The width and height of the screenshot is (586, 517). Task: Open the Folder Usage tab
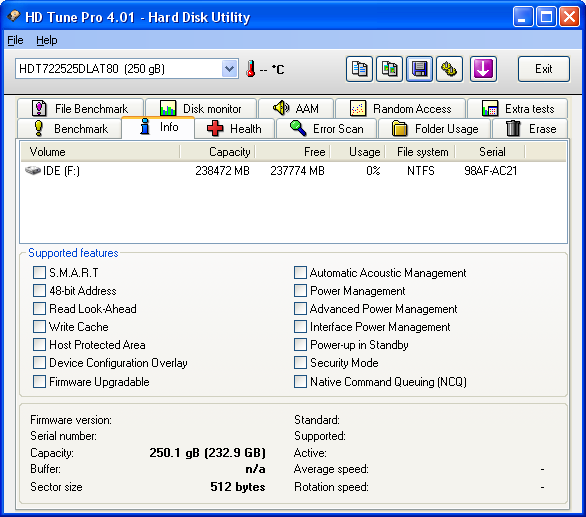pyautogui.click(x=435, y=129)
